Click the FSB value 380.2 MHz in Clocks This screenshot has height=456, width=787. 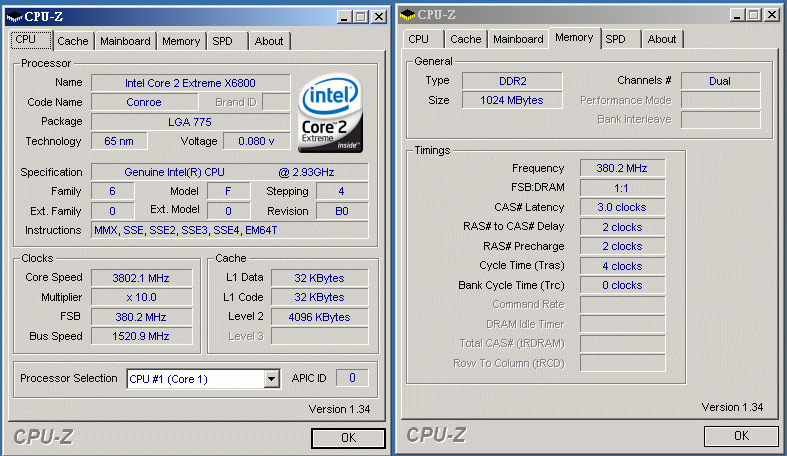(142, 317)
